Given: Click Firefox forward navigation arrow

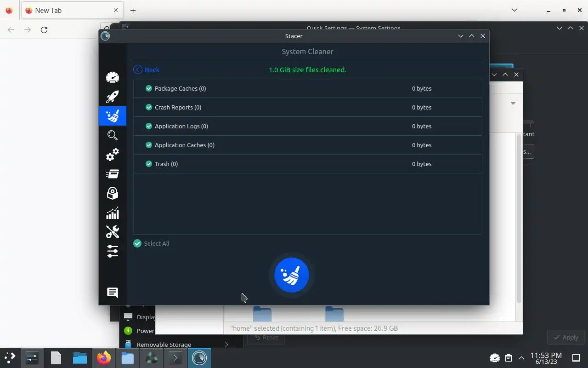Looking at the screenshot, I should (28, 29).
